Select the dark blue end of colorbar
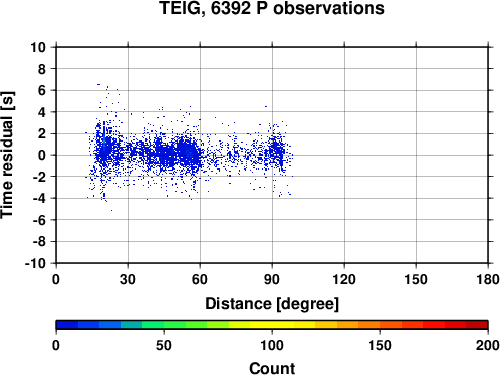This screenshot has width=500, height=375. point(67,325)
